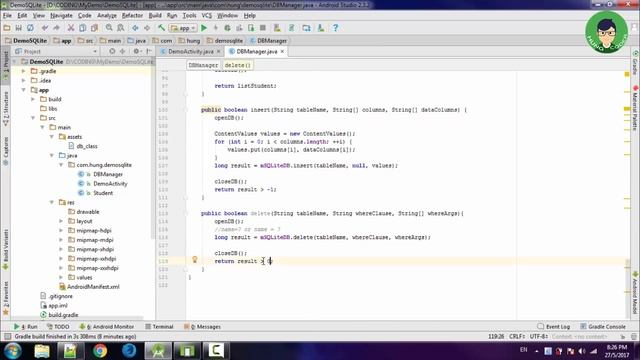Click the Paste toolbar icon
The image size is (640, 360).
[x=94, y=28]
